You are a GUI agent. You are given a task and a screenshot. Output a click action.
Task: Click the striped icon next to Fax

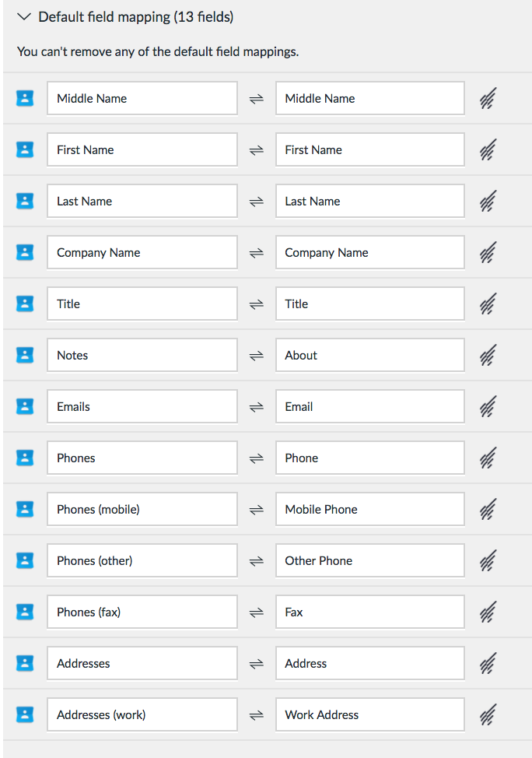click(488, 612)
